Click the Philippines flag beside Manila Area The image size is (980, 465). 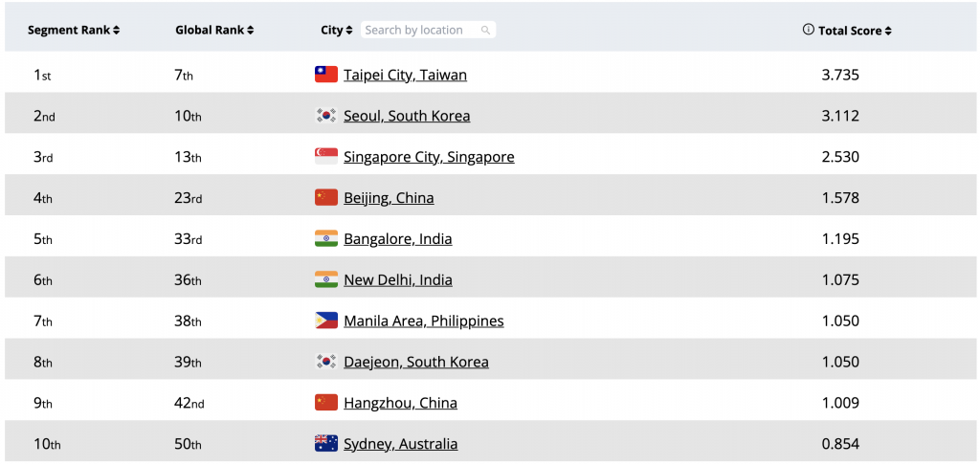coord(326,321)
